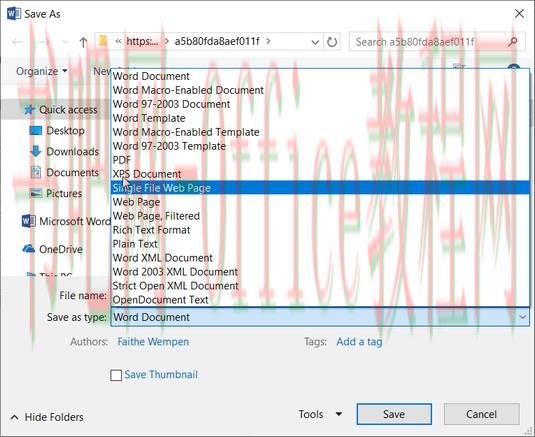Go back with the back arrow

(17, 42)
